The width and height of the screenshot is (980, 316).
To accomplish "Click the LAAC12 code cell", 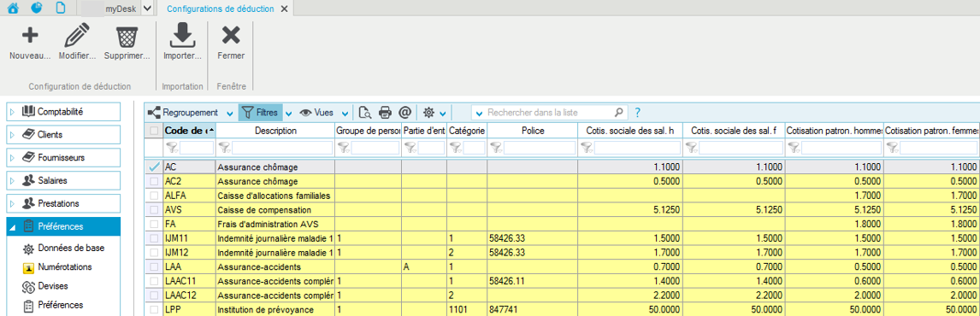I will tap(189, 296).
